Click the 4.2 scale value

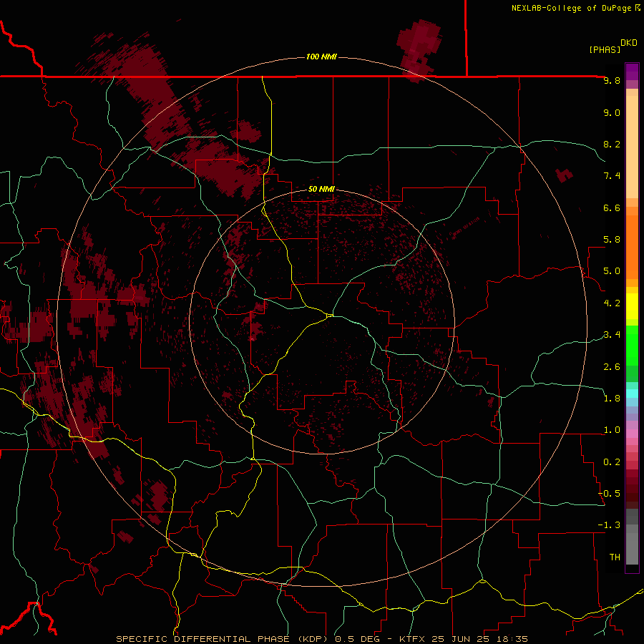pos(612,303)
